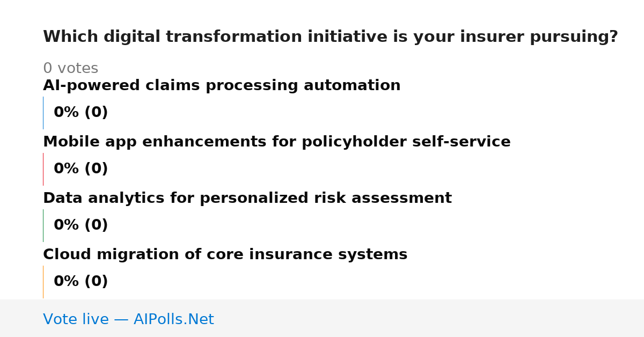
Task: Select Cloud migration of core insurance systems
Action: [x=225, y=255]
